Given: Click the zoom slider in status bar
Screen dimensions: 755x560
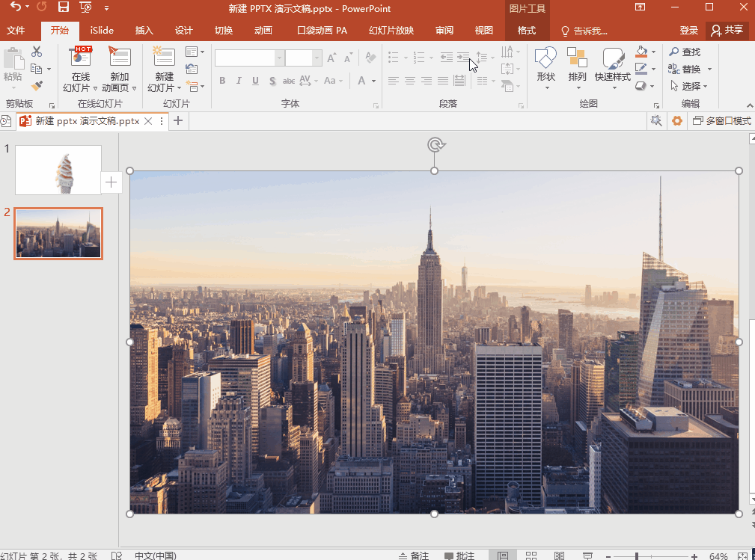Looking at the screenshot, I should (638, 556).
